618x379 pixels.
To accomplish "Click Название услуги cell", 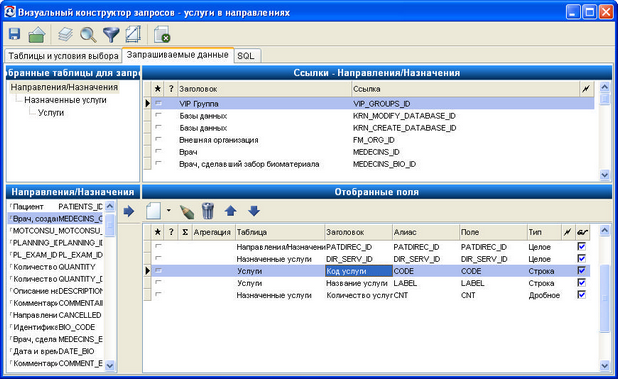I will click(358, 283).
